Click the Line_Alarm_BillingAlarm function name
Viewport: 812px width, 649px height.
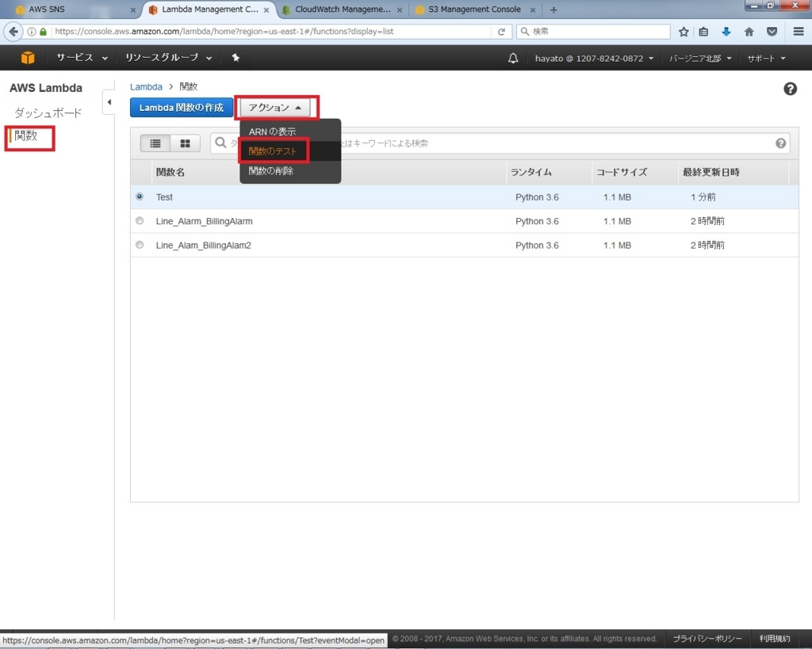pos(204,222)
